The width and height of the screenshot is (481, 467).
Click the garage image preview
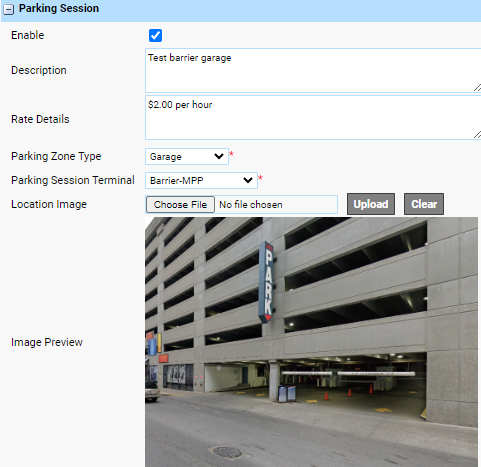[x=311, y=342]
